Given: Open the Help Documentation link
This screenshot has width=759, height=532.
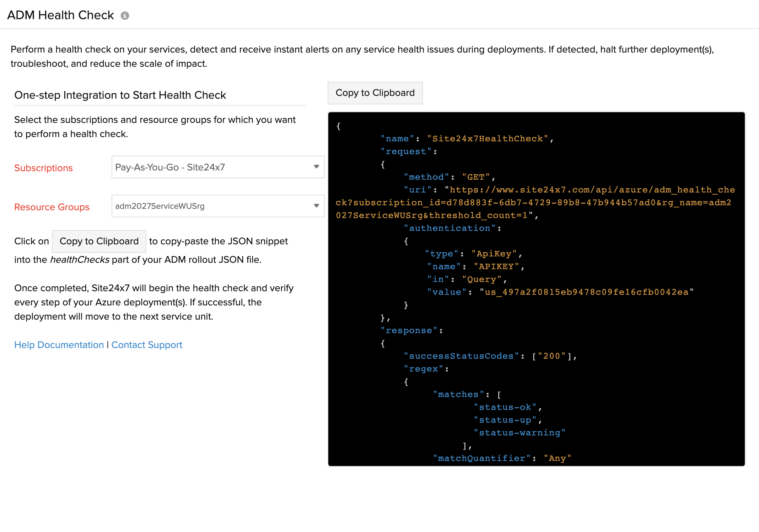Looking at the screenshot, I should point(59,345).
